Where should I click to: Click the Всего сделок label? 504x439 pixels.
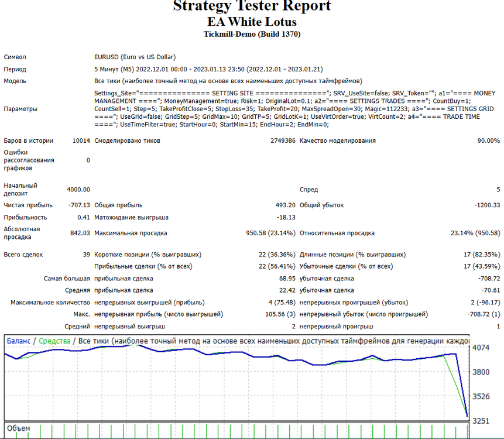click(23, 255)
